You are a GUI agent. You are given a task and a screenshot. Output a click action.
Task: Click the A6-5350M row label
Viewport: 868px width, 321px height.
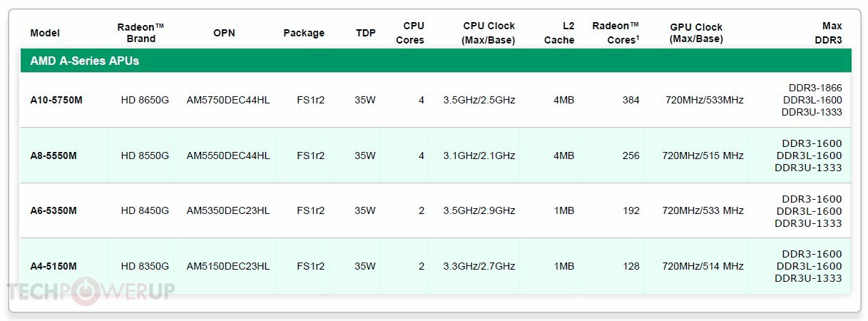coord(53,210)
